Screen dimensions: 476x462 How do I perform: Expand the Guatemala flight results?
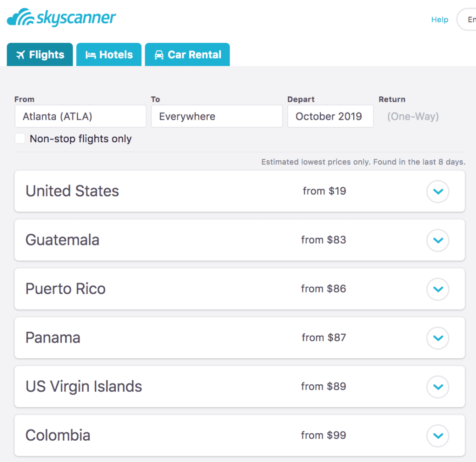tap(437, 240)
